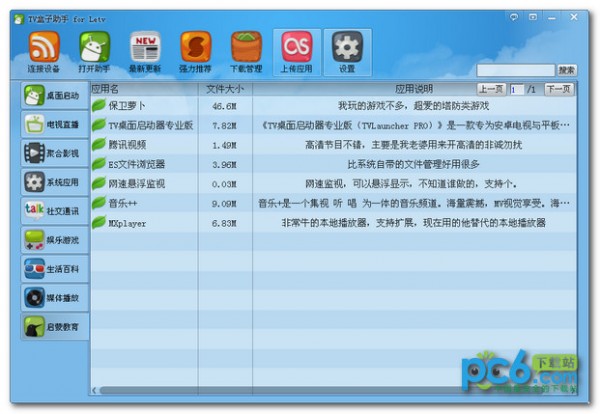Select the 强力推荐 orange icon

click(196, 47)
